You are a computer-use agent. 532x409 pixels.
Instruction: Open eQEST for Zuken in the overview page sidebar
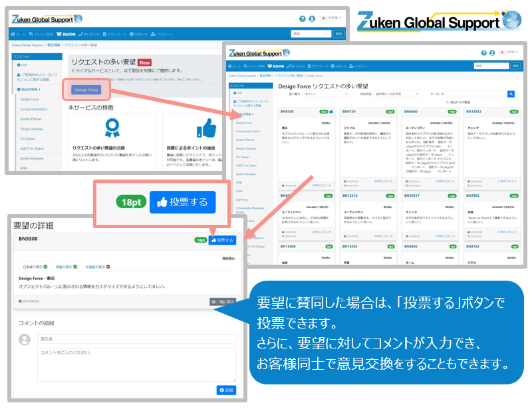click(x=32, y=149)
